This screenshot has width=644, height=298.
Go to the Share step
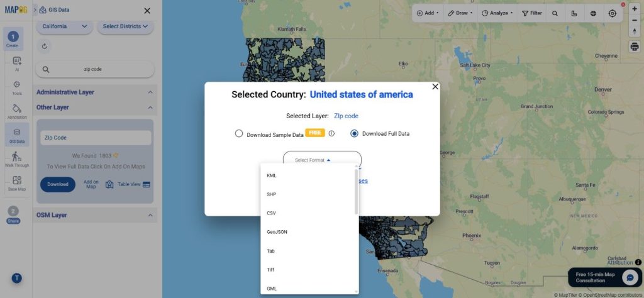click(x=13, y=215)
